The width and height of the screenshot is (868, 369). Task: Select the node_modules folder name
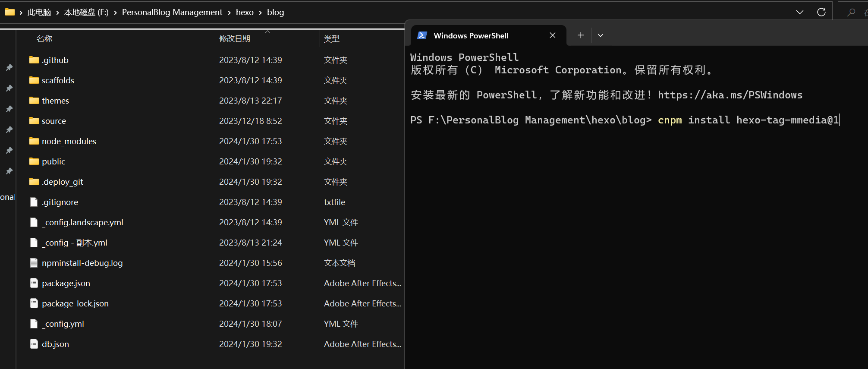coord(69,141)
